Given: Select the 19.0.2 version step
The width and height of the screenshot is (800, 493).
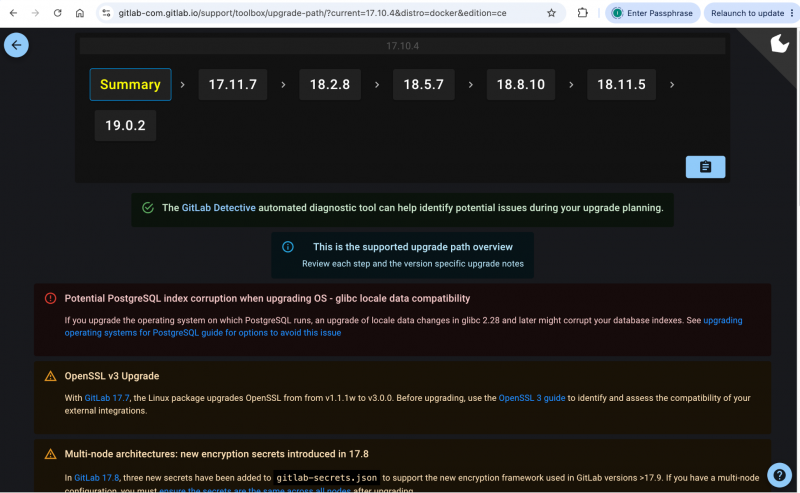Looking at the screenshot, I should 125,126.
